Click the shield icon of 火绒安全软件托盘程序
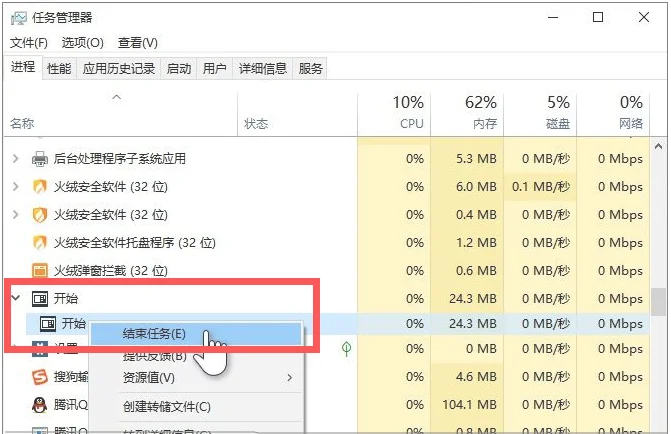 click(40, 243)
